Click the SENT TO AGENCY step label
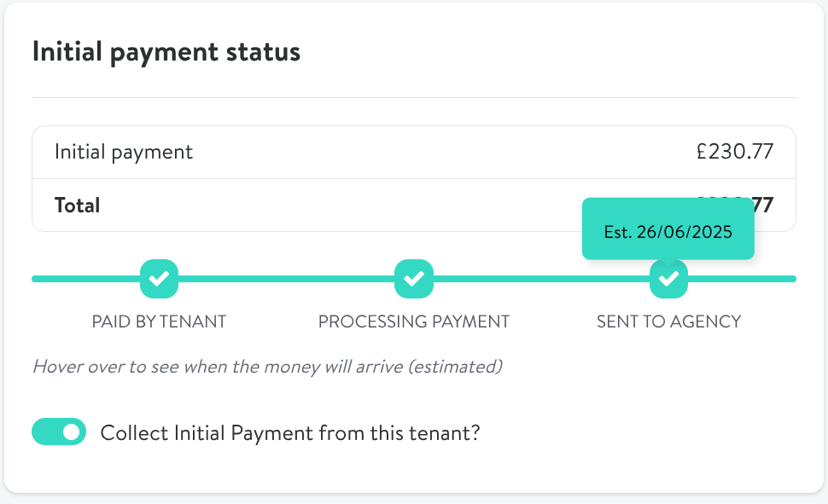 pos(668,322)
